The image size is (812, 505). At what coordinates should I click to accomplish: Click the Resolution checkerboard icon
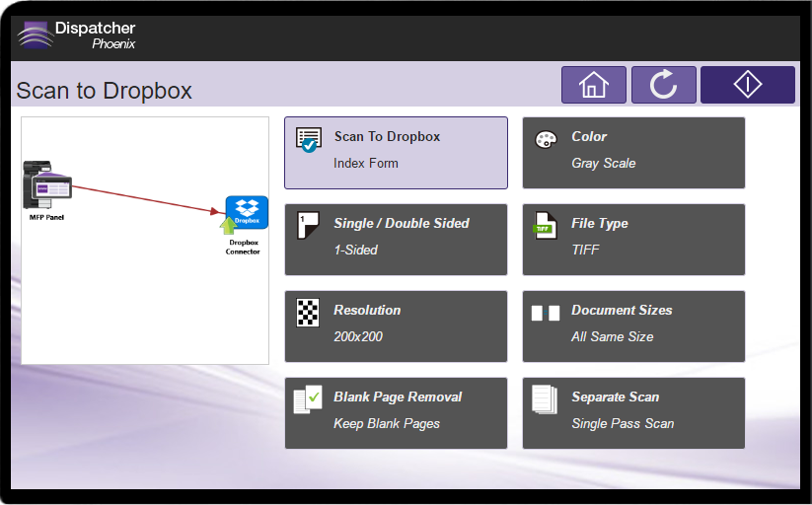click(308, 313)
